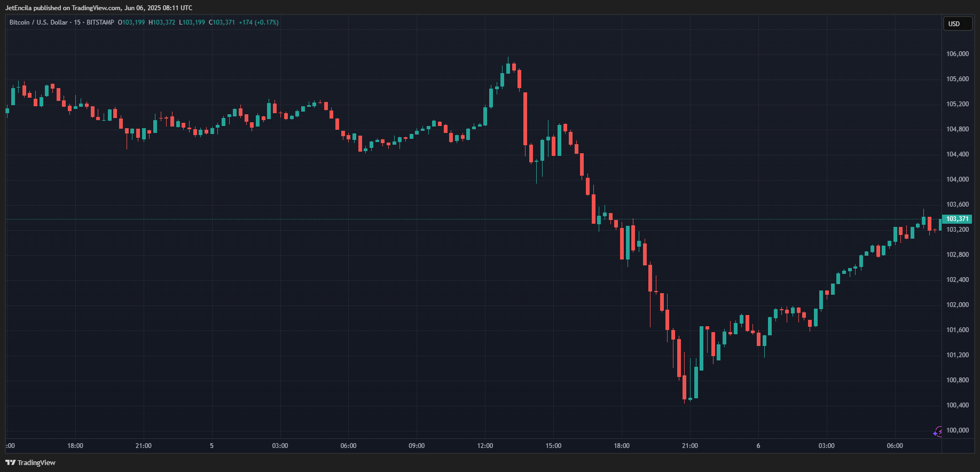Open the USD currency selector

tap(957, 24)
